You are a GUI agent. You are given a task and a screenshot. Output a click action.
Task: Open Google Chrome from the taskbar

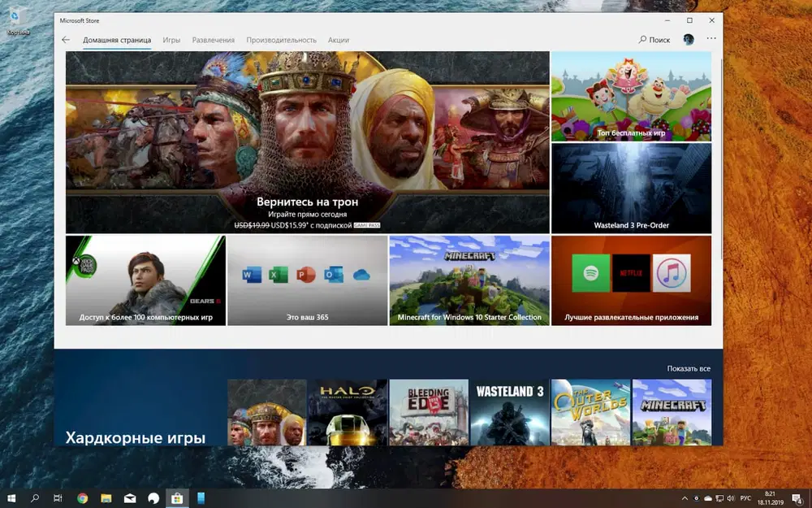click(x=81, y=498)
